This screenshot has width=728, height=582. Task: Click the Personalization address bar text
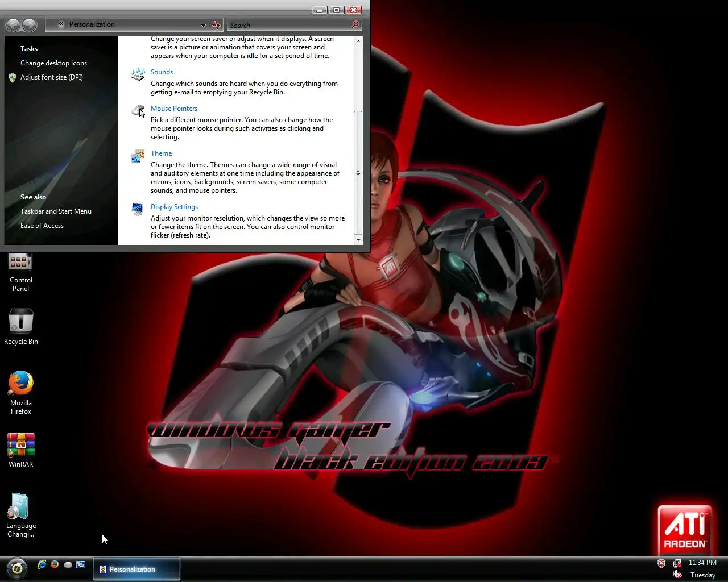92,24
